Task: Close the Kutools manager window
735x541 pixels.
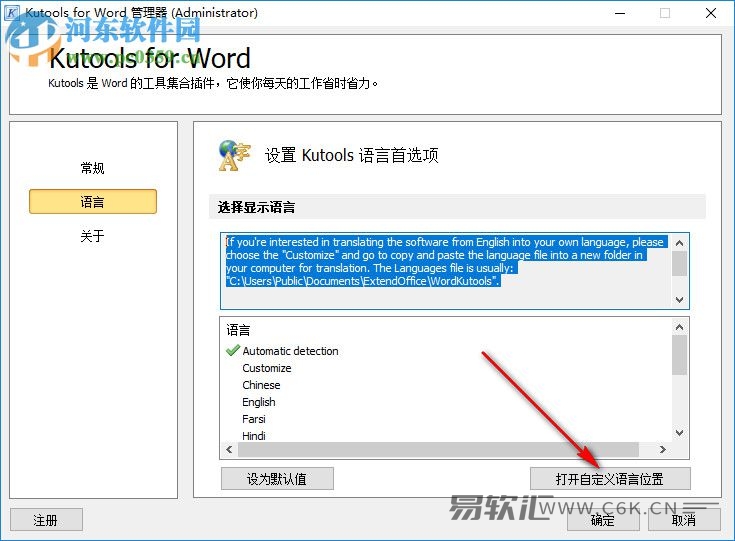Action: coord(711,13)
